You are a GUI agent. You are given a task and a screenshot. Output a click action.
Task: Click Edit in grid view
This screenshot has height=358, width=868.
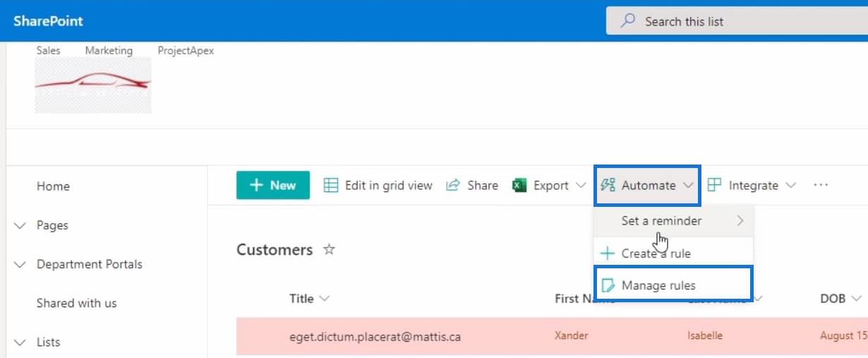coord(378,185)
